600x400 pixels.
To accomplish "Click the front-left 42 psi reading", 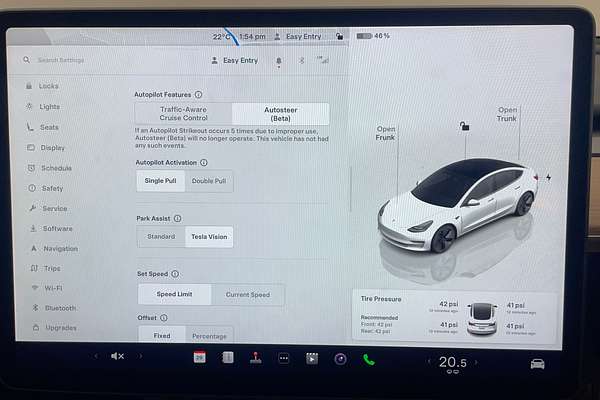I will pos(448,304).
